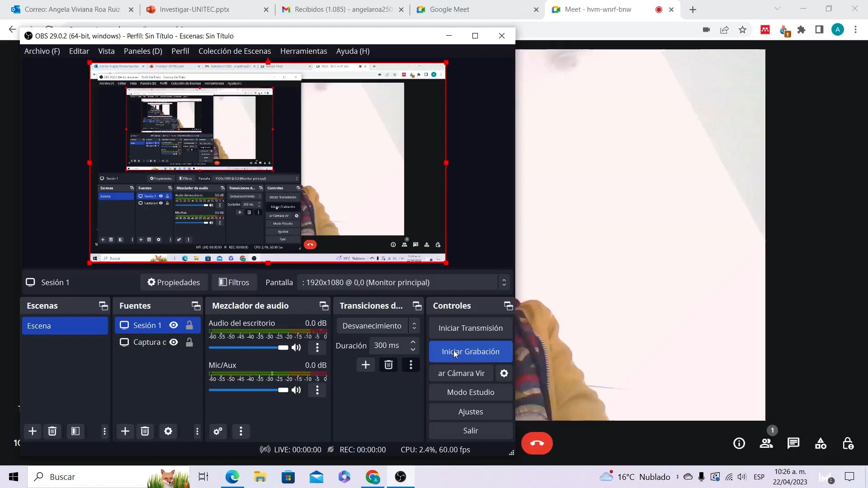Click the Duración 300 ms stepper arrows

(413, 346)
